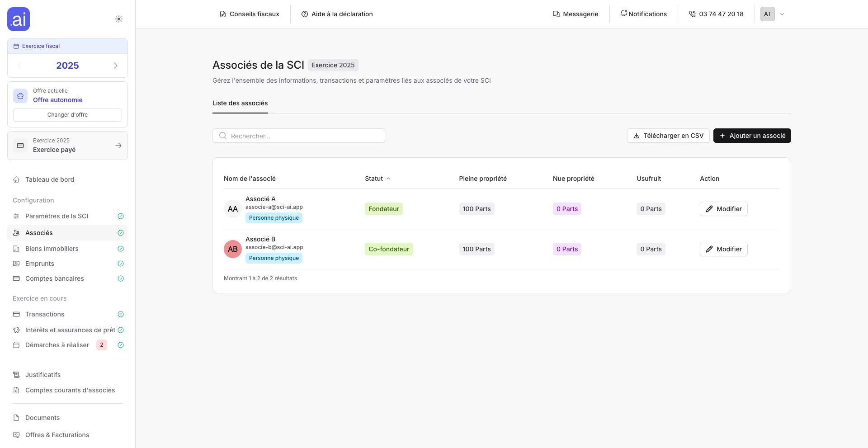The width and height of the screenshot is (868, 448).
Task: Open Notifications via the bell icon
Action: pyautogui.click(x=624, y=14)
